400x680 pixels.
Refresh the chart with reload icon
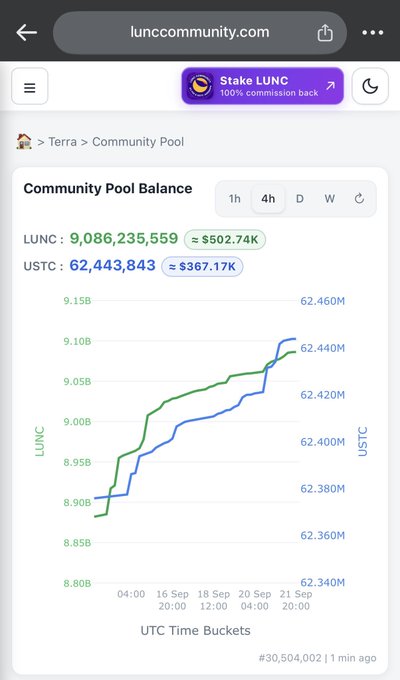[x=359, y=199]
